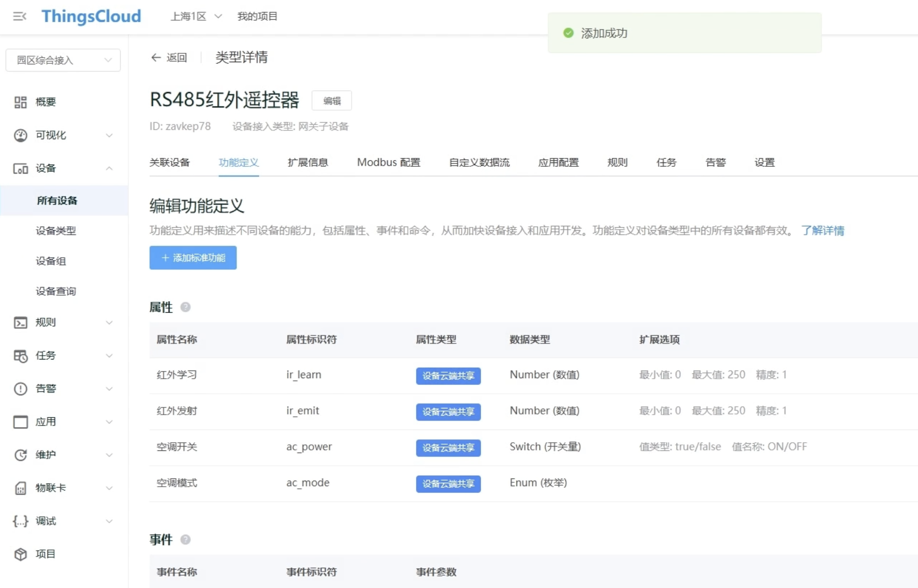The image size is (918, 588).
Task: Click the 设备云端共享 tag for 红外发射
Action: pos(449,412)
